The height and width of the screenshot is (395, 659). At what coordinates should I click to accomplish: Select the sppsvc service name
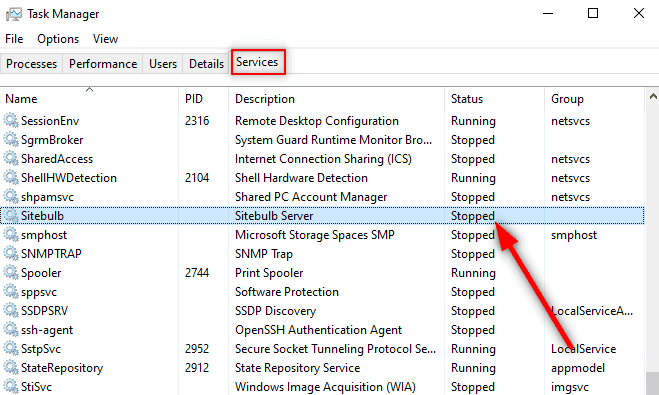click(x=39, y=292)
